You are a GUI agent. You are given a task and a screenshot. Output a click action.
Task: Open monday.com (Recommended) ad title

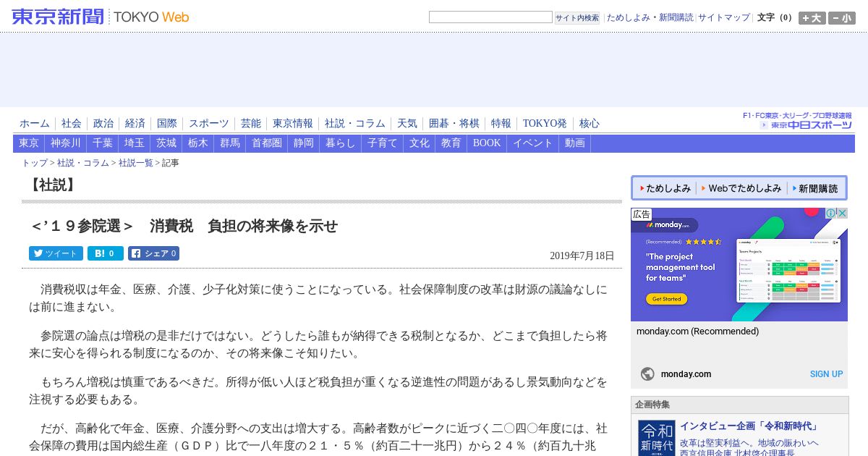point(697,332)
